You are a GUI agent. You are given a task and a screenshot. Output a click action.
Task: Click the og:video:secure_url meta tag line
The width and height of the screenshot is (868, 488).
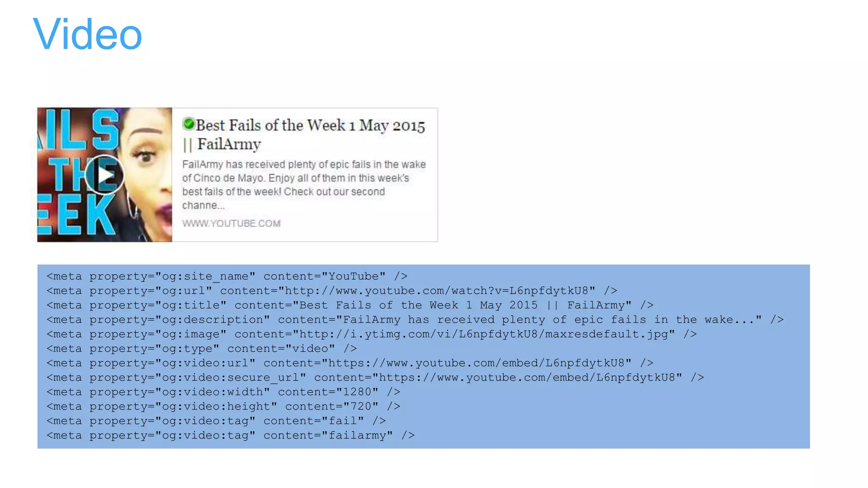tap(375, 377)
